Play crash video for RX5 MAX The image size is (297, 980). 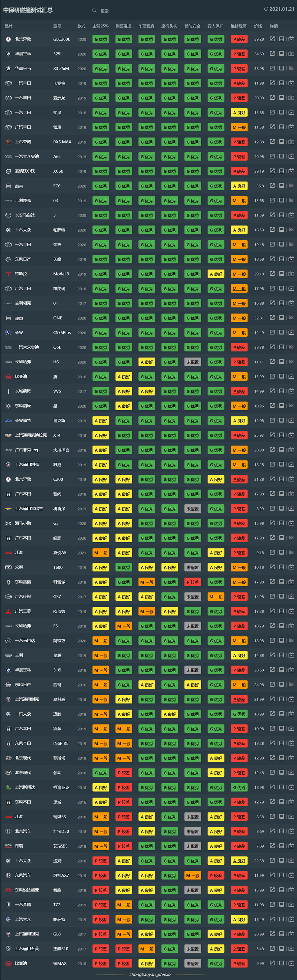[x=291, y=142]
